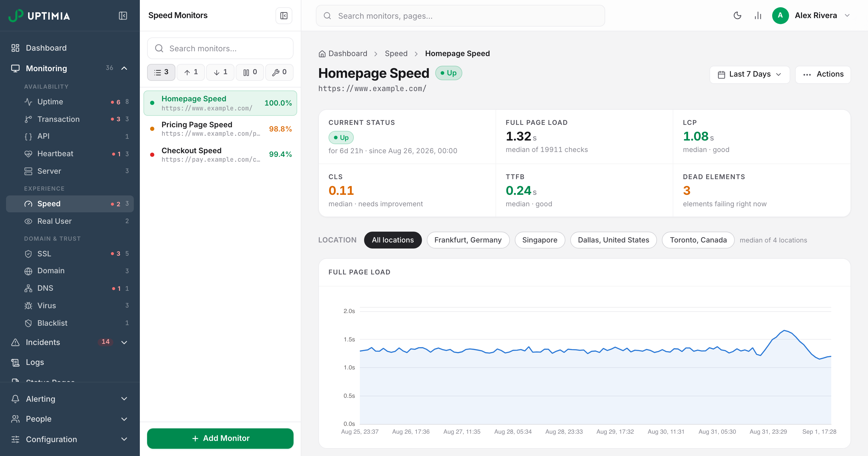This screenshot has width=868, height=456.
Task: Open Uptime monitors in sidebar
Action: pos(70,102)
